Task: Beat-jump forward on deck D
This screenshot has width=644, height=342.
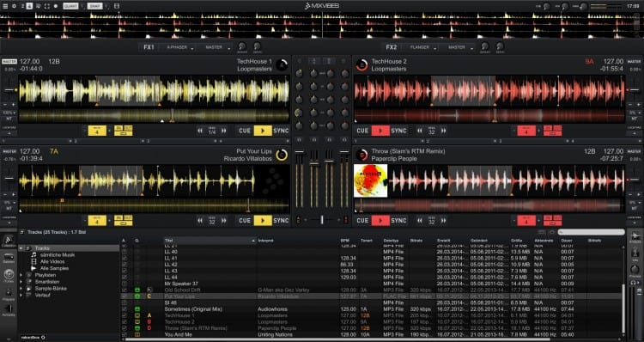Action: coord(444,221)
